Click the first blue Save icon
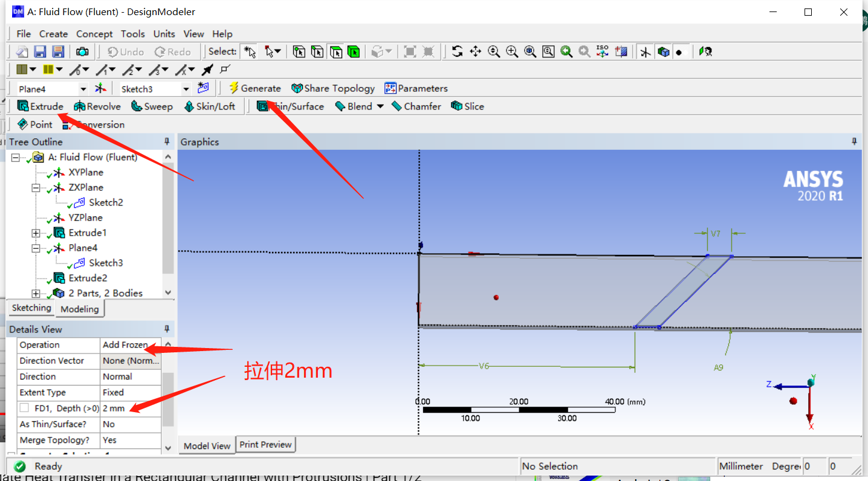868x481 pixels. click(x=40, y=52)
